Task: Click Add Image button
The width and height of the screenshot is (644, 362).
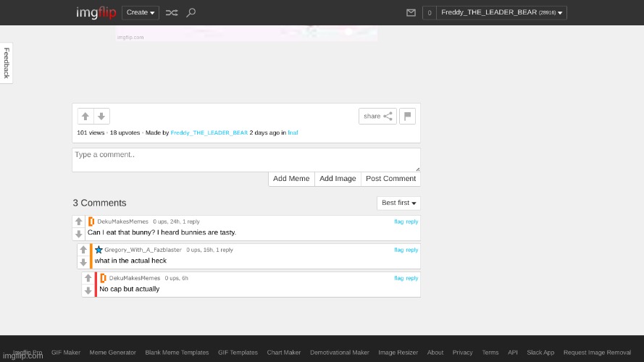Action: coord(338,179)
